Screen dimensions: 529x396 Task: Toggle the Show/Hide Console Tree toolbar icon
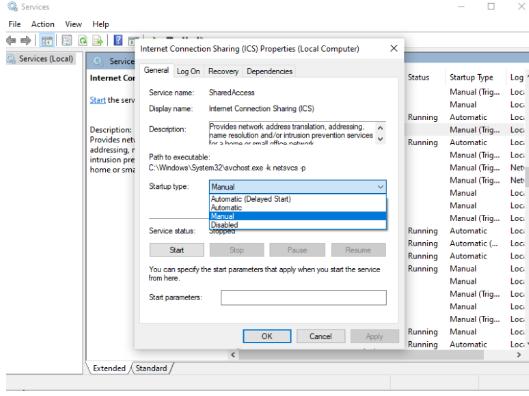click(47, 41)
